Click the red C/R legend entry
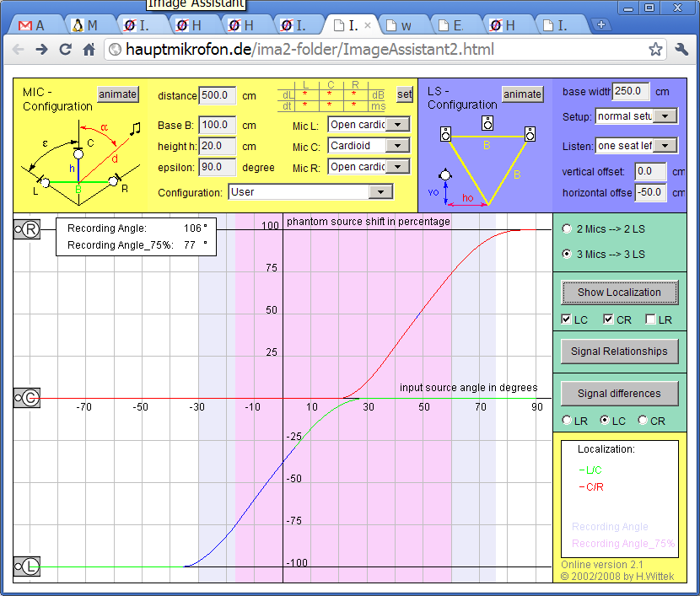 pos(591,486)
